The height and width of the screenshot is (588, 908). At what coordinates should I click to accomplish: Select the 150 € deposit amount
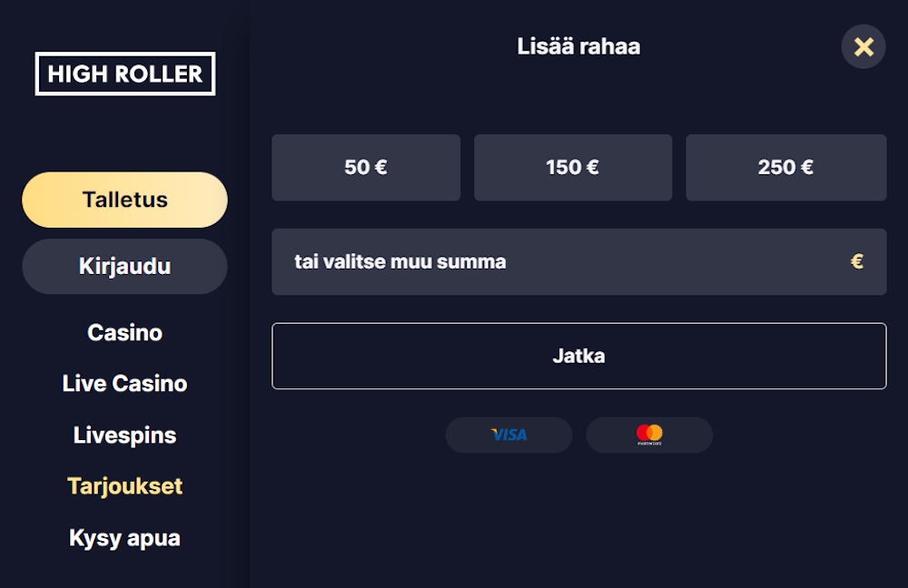[572, 167]
